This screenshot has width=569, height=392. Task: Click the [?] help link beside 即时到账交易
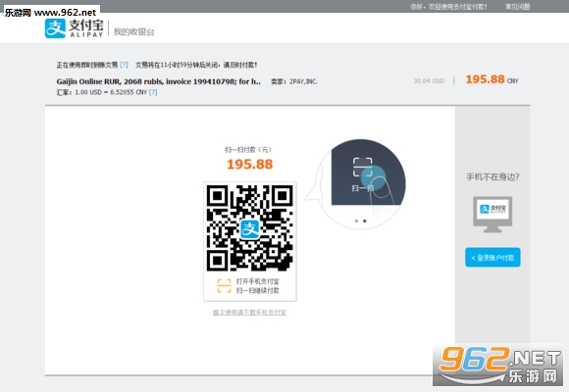pyautogui.click(x=125, y=65)
